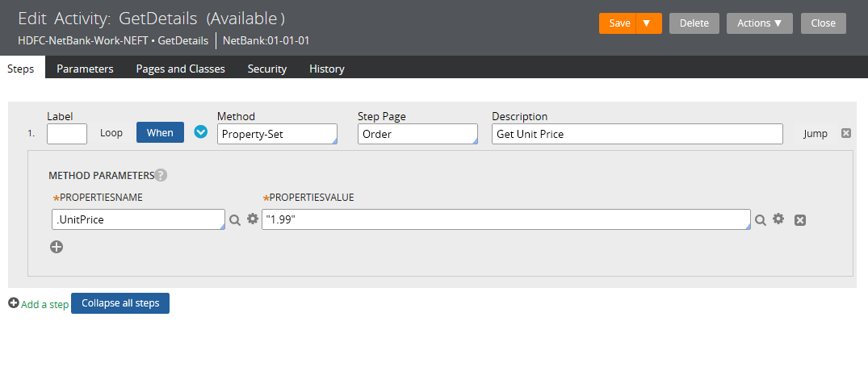Expand the Actions menu
Image resolution: width=868 pixels, height=367 pixels.
click(759, 23)
